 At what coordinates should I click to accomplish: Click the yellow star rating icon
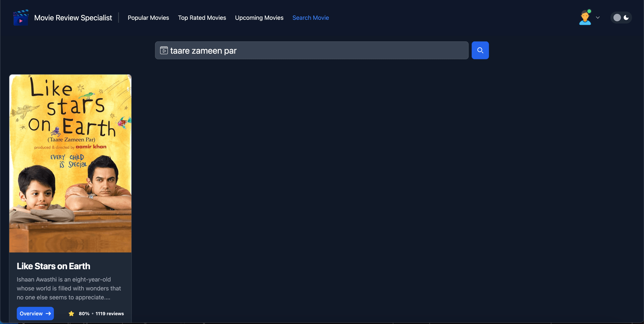pos(71,314)
